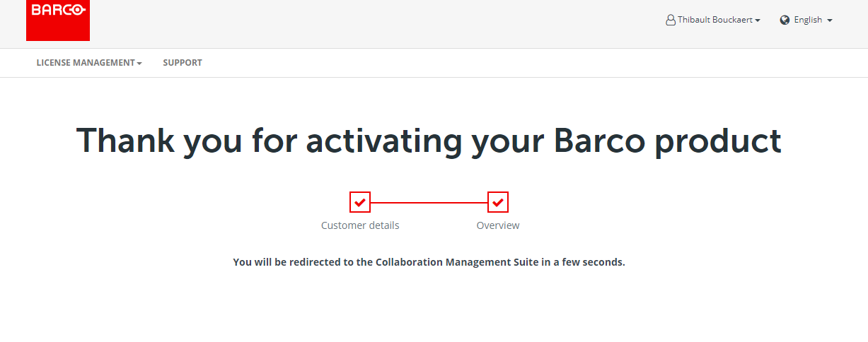Click the user profile icon
This screenshot has width=868, height=342.
671,20
